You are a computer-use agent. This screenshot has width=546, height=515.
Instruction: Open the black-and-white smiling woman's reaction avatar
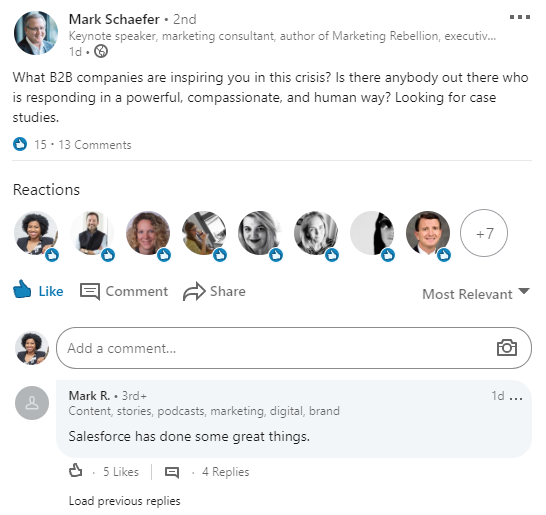pyautogui.click(x=260, y=233)
